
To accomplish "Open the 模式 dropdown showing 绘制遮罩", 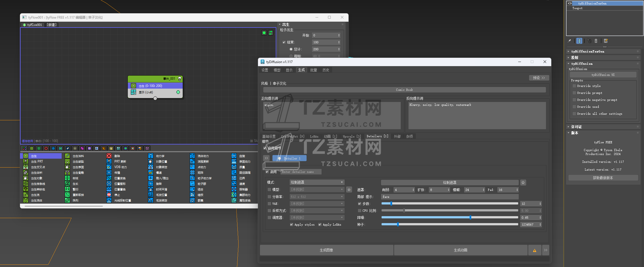I will coord(317,182).
